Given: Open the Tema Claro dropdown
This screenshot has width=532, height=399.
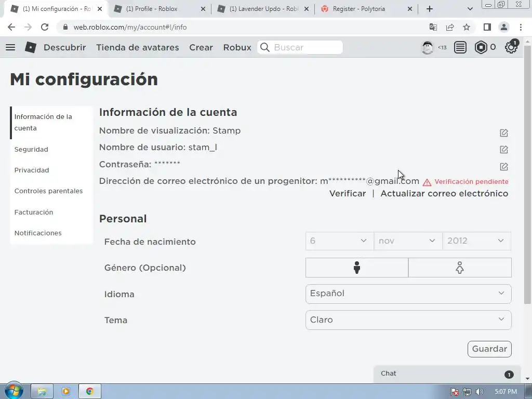Looking at the screenshot, I should pyautogui.click(x=408, y=320).
